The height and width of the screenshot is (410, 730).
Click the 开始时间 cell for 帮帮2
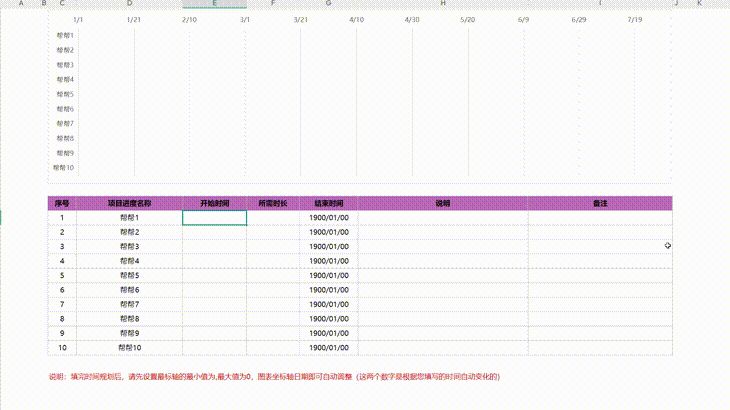214,232
